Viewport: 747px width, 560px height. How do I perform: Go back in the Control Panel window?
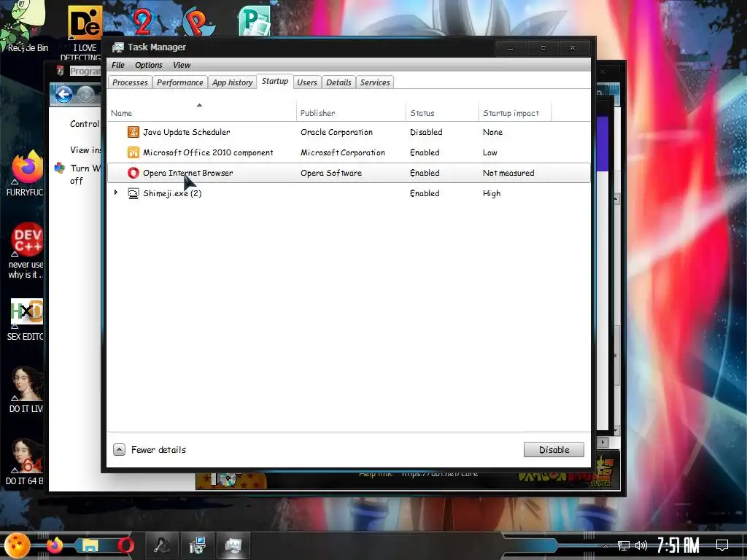64,95
